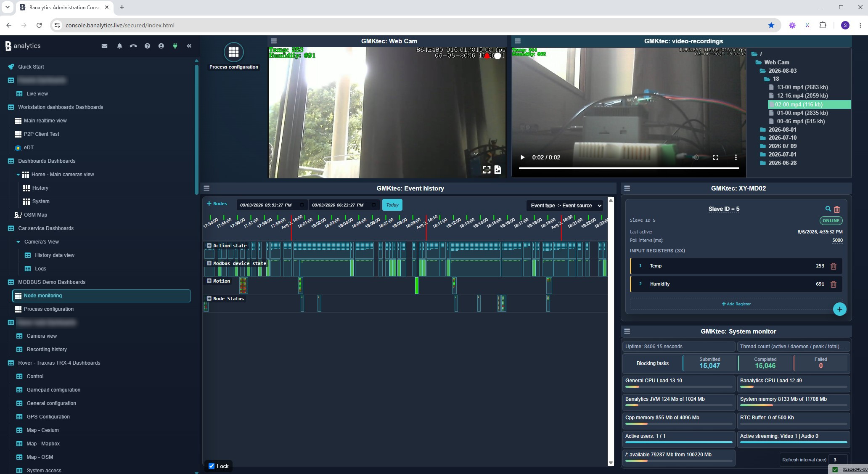
Task: Enter fullscreen on recorded video player
Action: 716,157
